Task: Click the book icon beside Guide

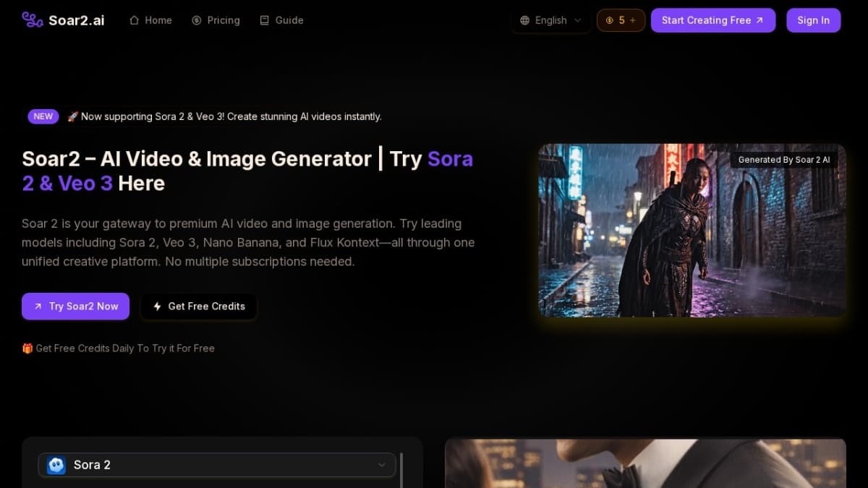Action: [264, 20]
